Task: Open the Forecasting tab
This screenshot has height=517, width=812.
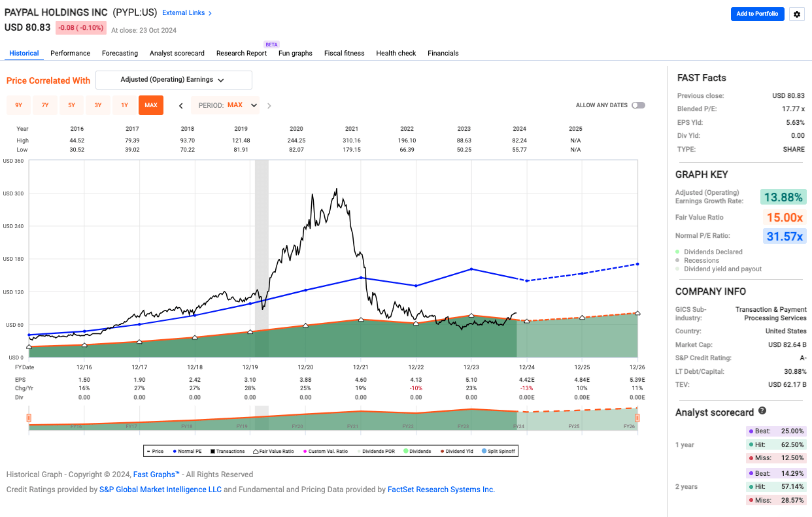Action: 120,53
